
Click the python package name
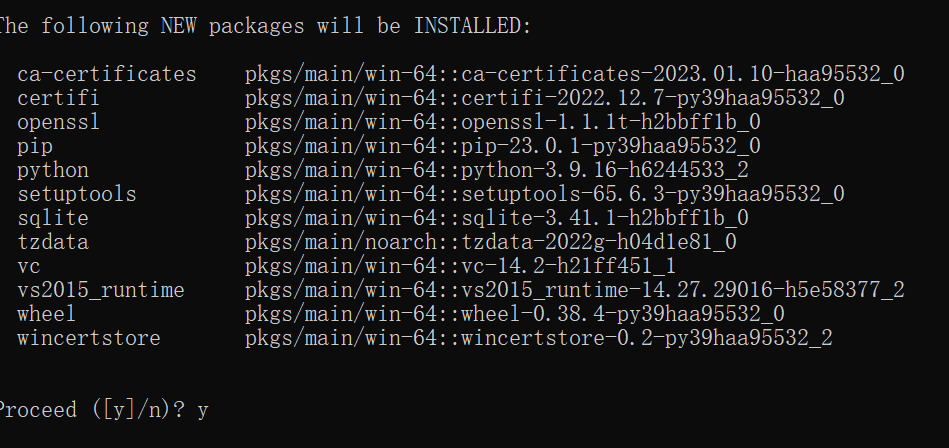pos(52,170)
